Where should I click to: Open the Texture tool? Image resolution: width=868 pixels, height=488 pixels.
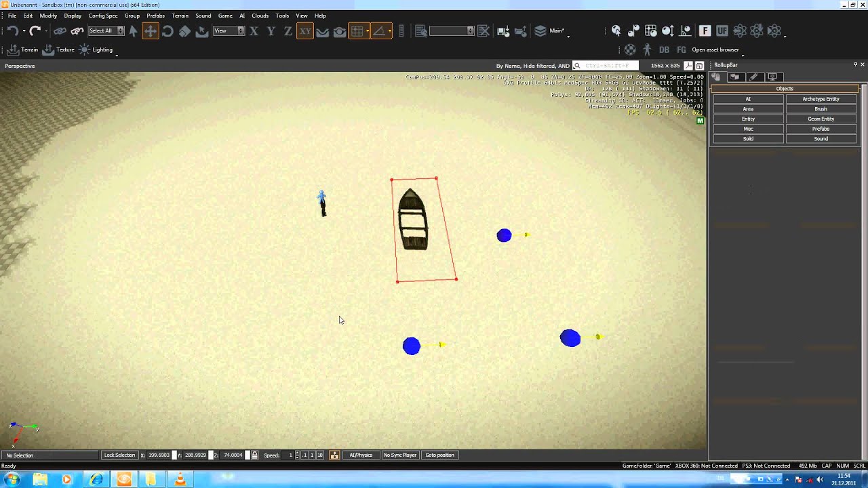point(58,49)
